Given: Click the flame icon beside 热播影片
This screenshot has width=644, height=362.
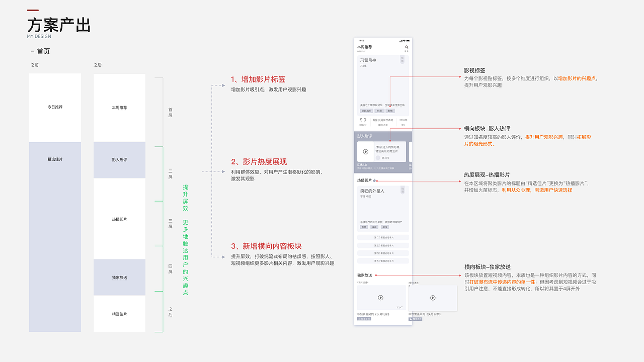Looking at the screenshot, I should click(x=375, y=180).
